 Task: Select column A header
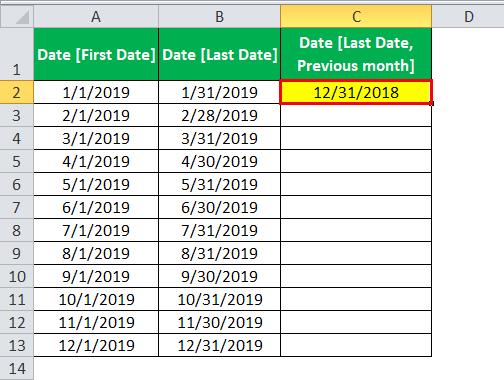coord(96,17)
